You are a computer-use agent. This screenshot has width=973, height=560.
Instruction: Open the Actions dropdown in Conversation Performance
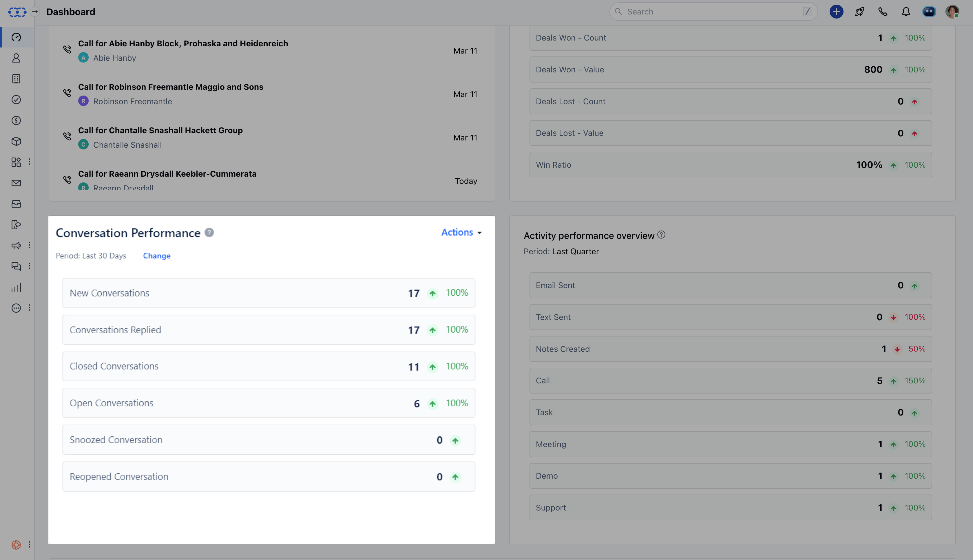pyautogui.click(x=461, y=232)
